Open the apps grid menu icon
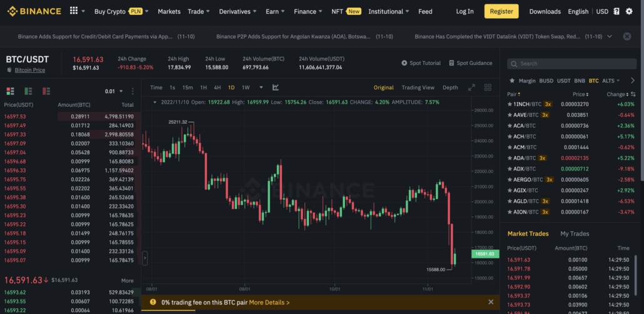Image resolution: width=644 pixels, height=314 pixels. (x=74, y=11)
